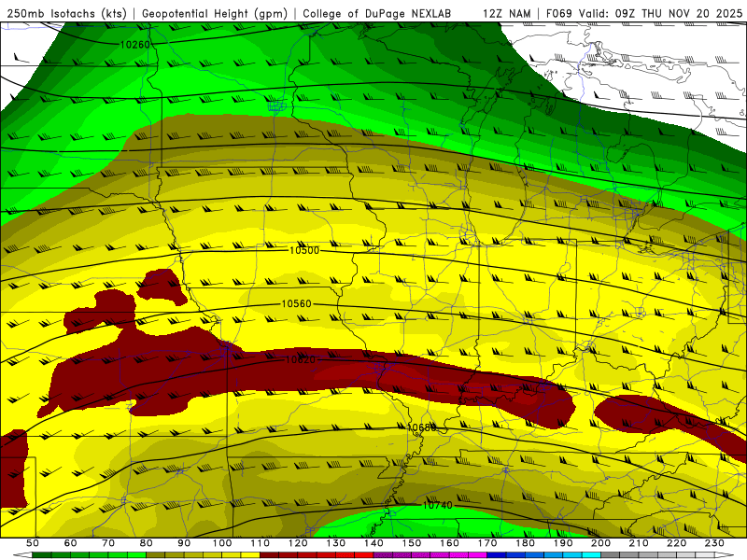Click the 80 tick label on color scale
747x560 pixels.
pos(147,543)
